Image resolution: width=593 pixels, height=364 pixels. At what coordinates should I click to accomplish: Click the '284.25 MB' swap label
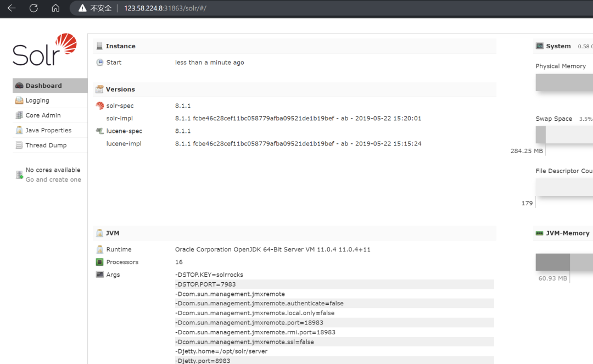pyautogui.click(x=527, y=151)
